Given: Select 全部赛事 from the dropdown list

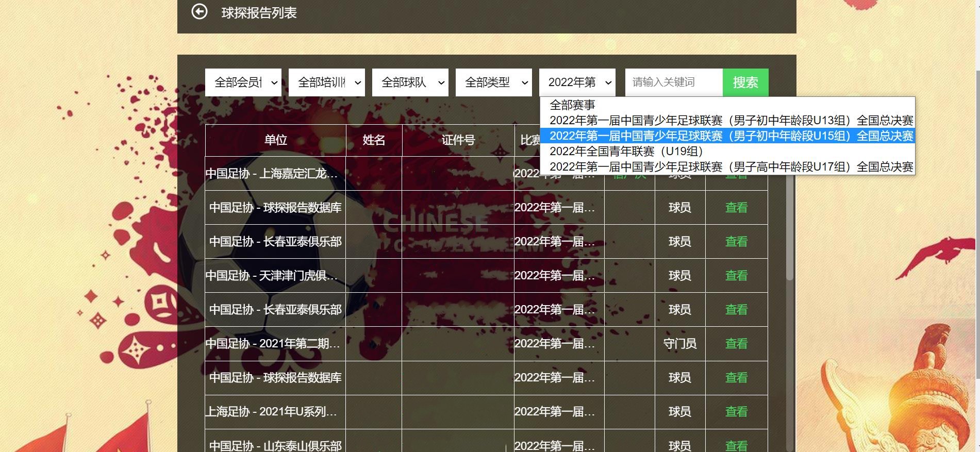Looking at the screenshot, I should click(x=572, y=105).
